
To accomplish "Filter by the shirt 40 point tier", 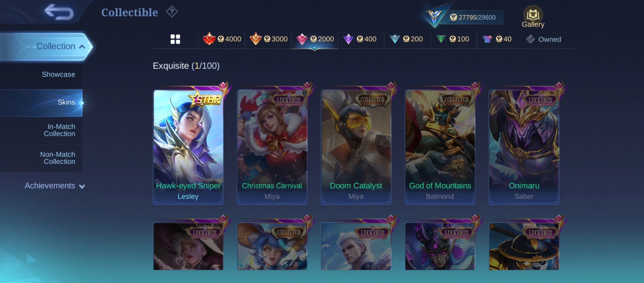I will pyautogui.click(x=497, y=39).
